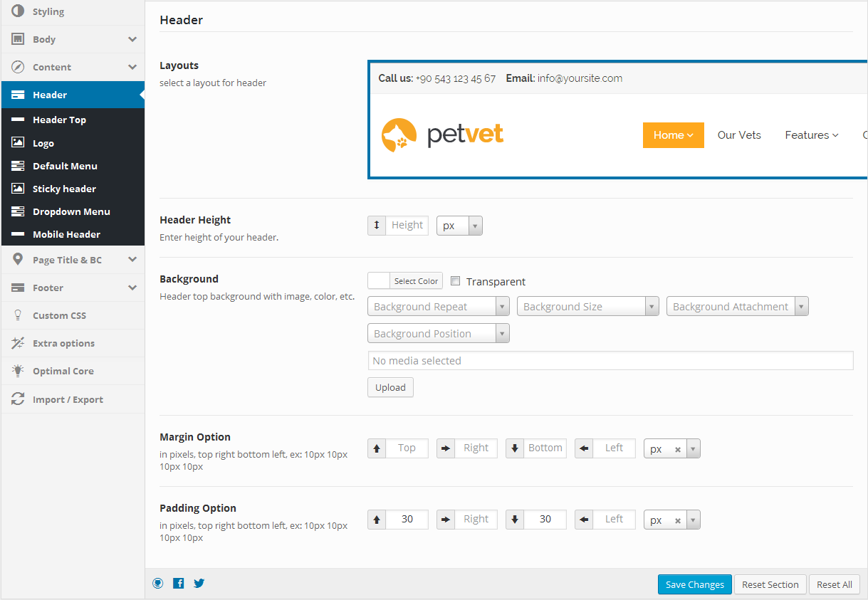Click the padding Right arrow icon
868x600 pixels.
coord(446,520)
